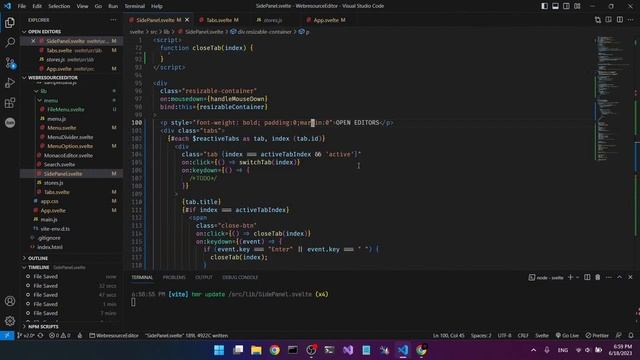Click the Go Live status bar button
This screenshot has width=640, height=360.
coord(567,336)
